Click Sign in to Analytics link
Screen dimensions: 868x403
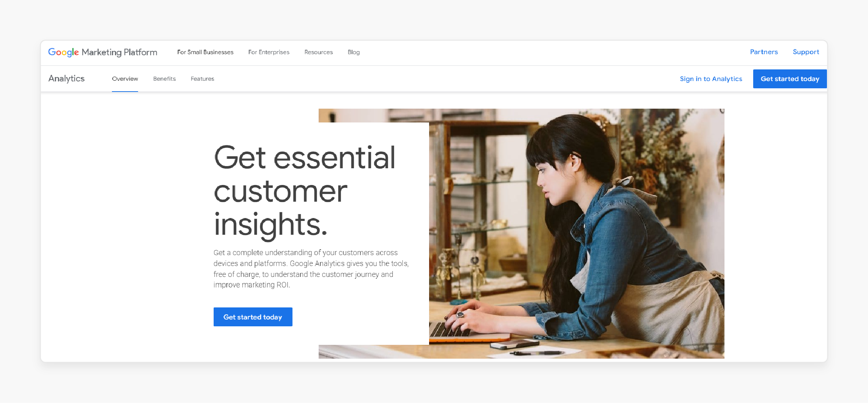coord(711,78)
